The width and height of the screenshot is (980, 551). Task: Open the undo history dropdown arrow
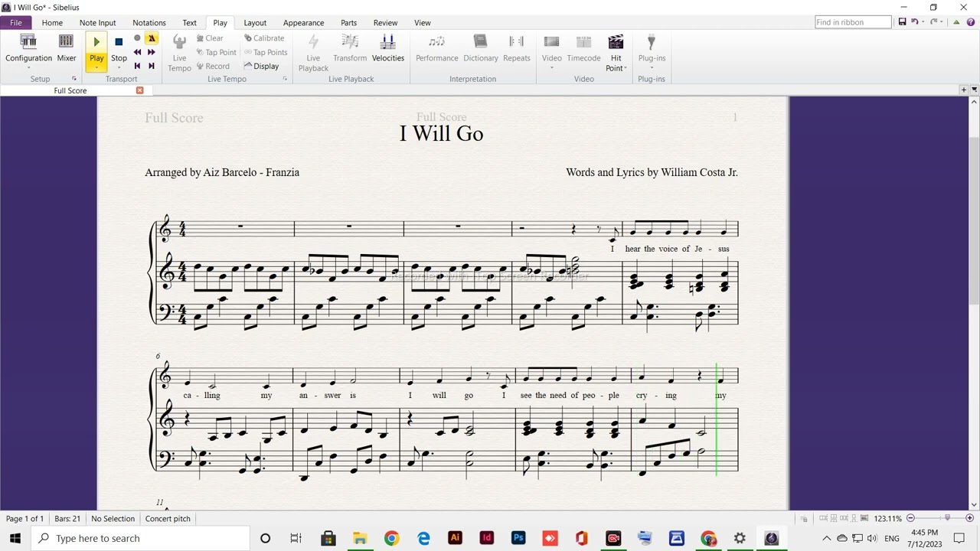[x=923, y=22]
